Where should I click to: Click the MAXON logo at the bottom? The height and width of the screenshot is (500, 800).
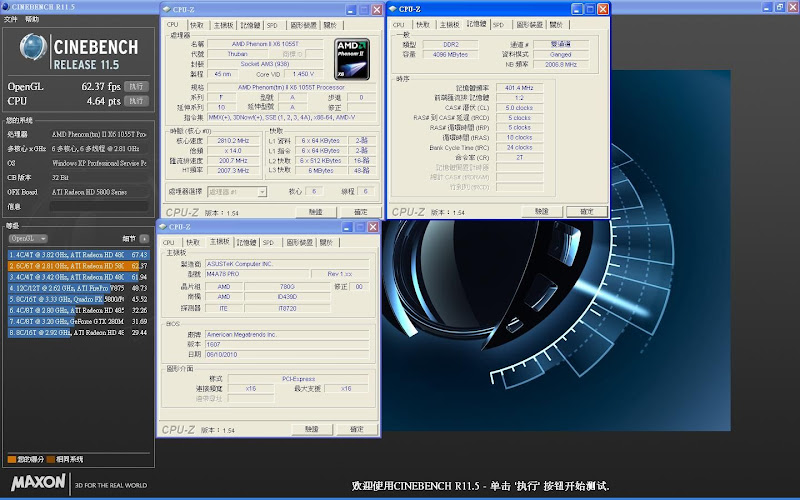38,482
